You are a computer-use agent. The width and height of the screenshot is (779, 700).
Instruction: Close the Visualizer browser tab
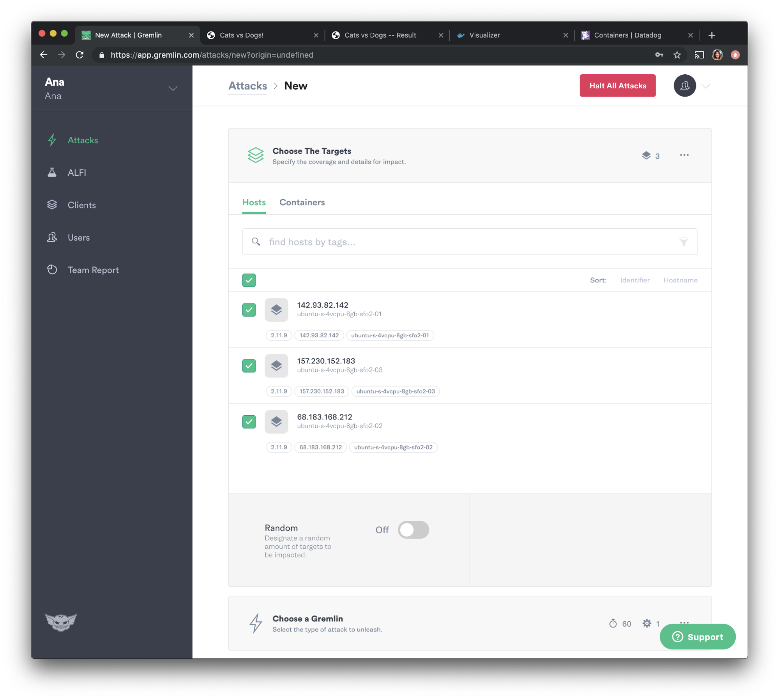(x=565, y=35)
